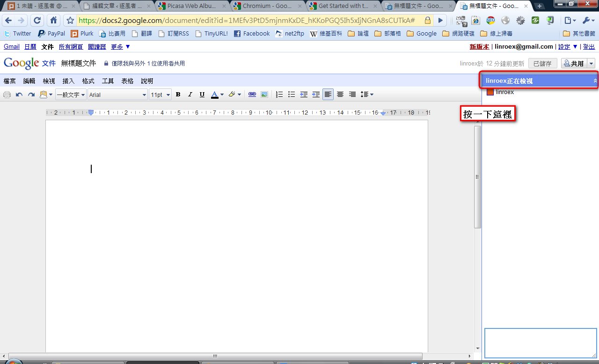Open the 日曆 calendar link
This screenshot has width=599, height=364.
click(x=30, y=46)
